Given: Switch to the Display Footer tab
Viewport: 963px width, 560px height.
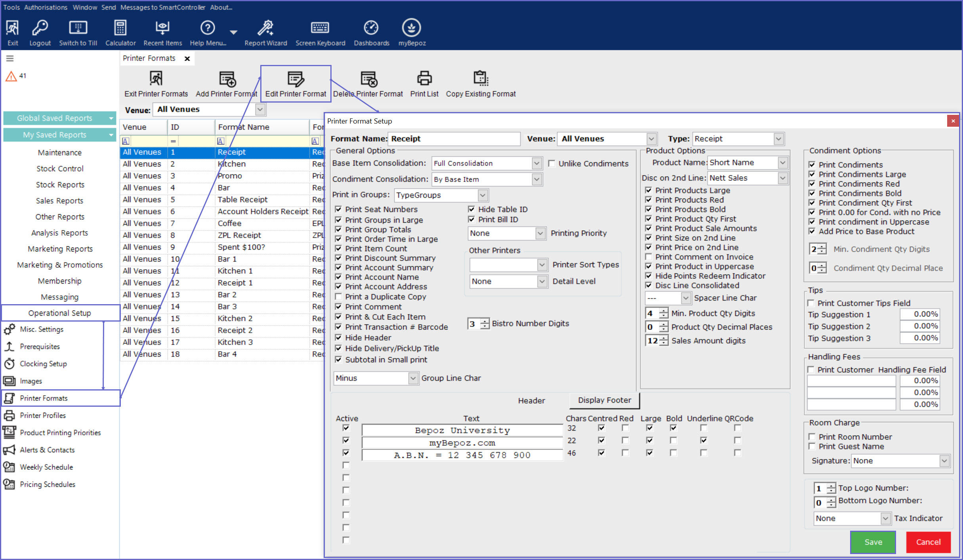Looking at the screenshot, I should pos(604,400).
